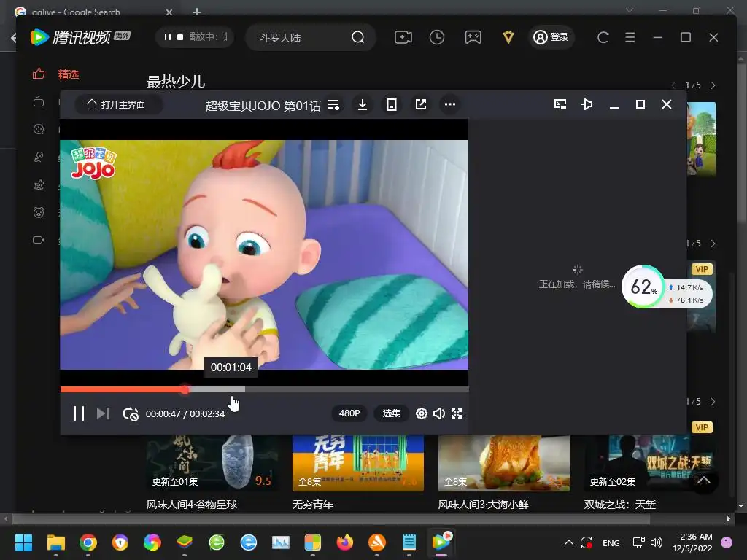Open the three-dots more options in player
Screen dimensions: 747x560
pos(449,104)
